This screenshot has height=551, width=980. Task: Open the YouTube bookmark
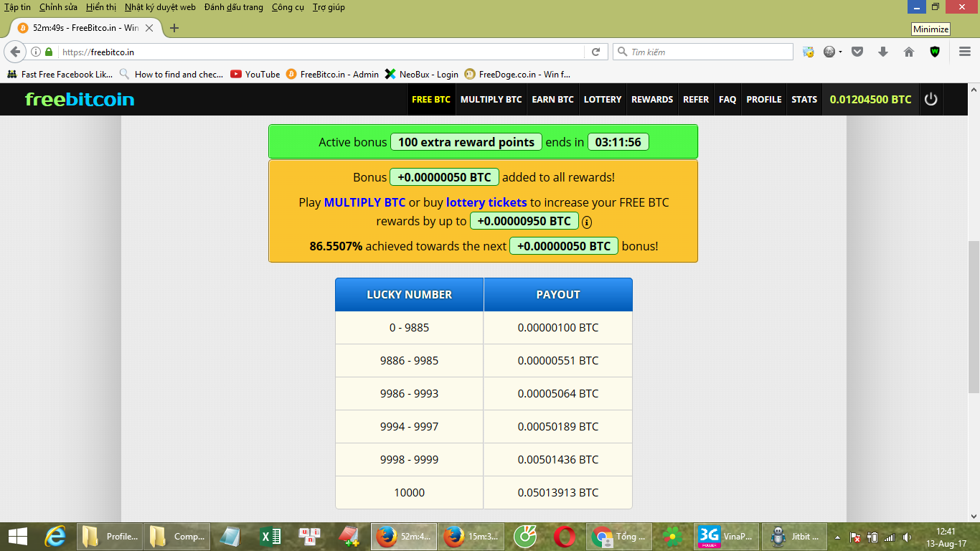pyautogui.click(x=255, y=74)
